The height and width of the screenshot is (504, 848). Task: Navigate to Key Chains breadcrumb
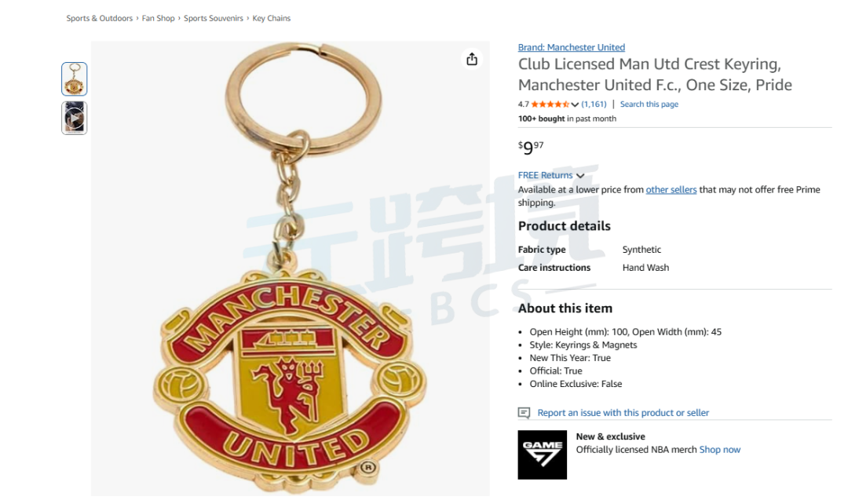coord(272,18)
